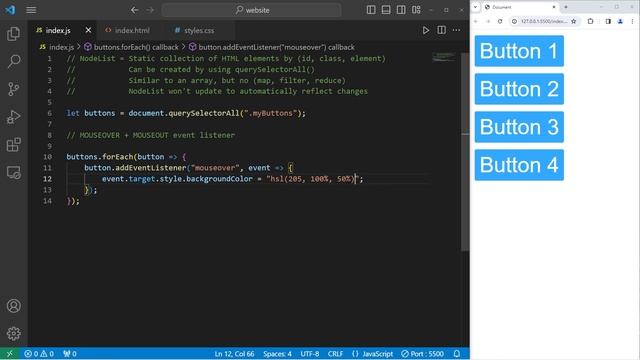Change end of line sequence CRLF

[335, 353]
